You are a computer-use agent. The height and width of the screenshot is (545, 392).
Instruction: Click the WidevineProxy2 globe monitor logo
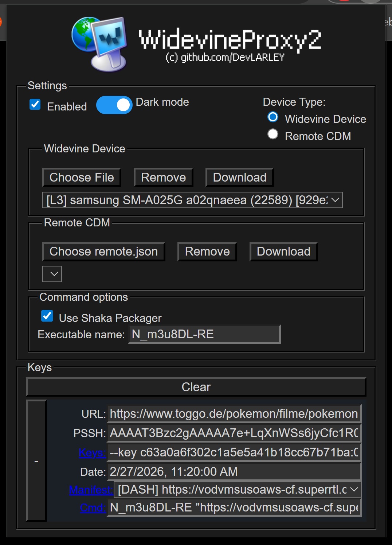99,44
